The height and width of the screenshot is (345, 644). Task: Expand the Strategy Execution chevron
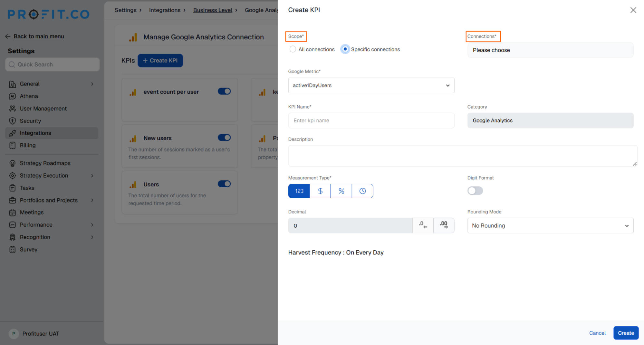pos(92,176)
